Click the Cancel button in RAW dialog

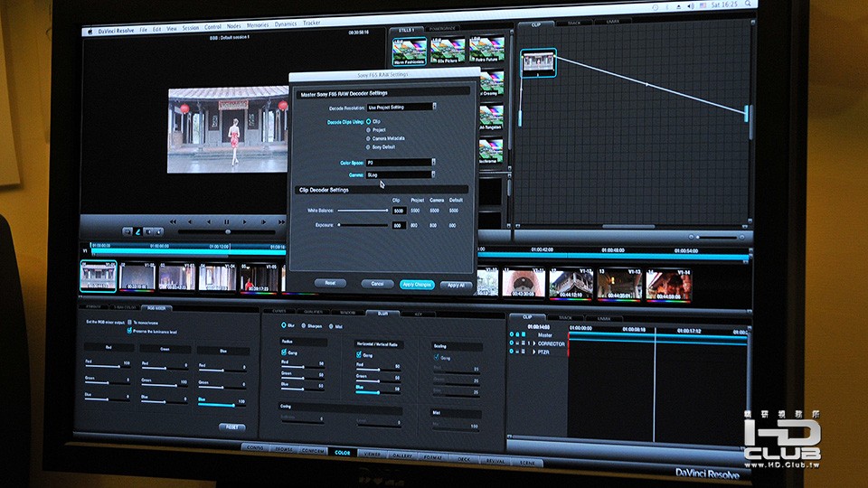click(377, 284)
